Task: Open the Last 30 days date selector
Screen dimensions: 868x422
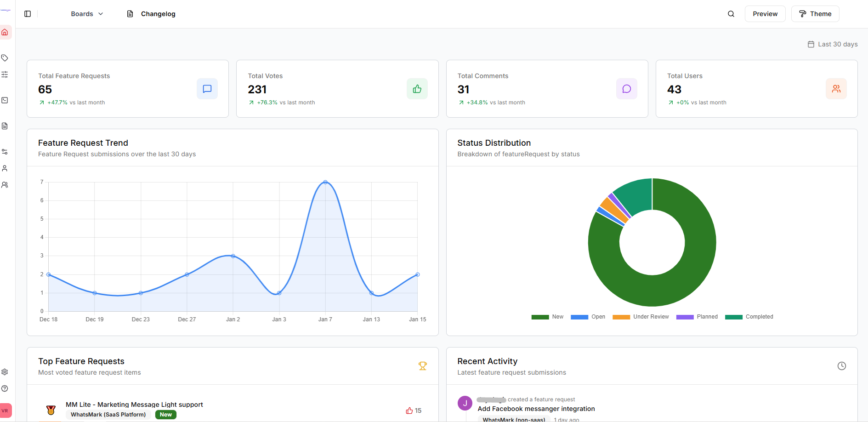Action: click(832, 44)
